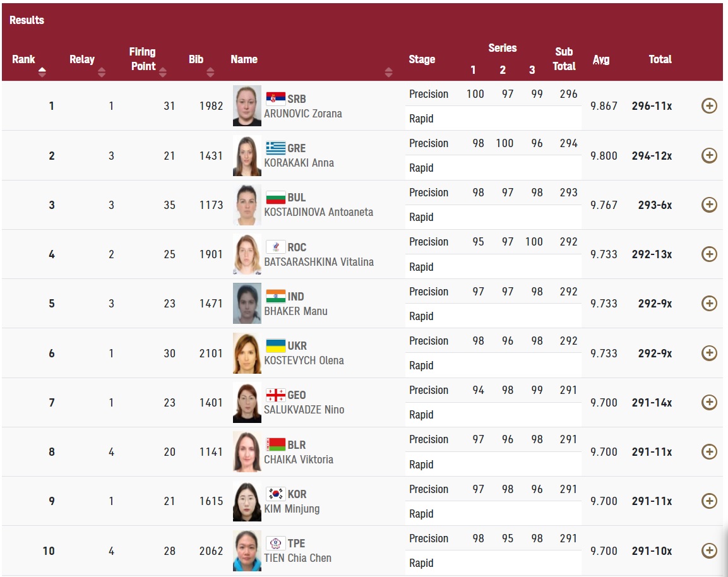Expand details for ARUNOVIC Zorana's row
The height and width of the screenshot is (577, 728).
point(709,106)
